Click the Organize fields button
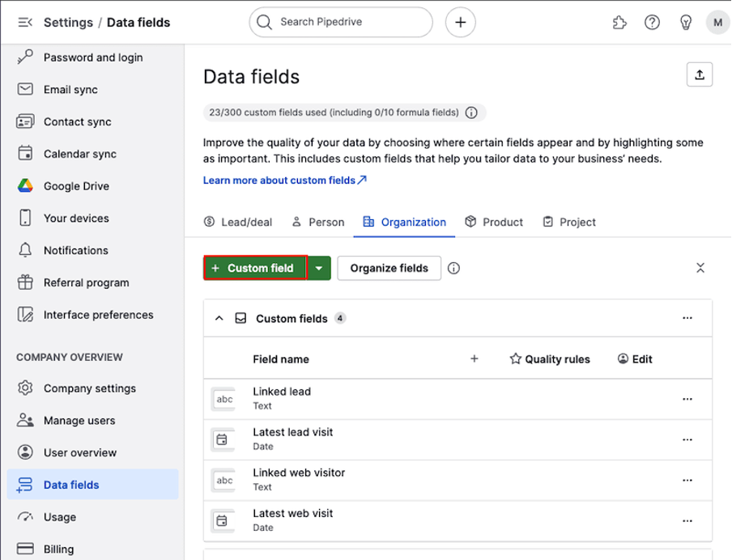Image resolution: width=732 pixels, height=560 pixels. [x=389, y=268]
